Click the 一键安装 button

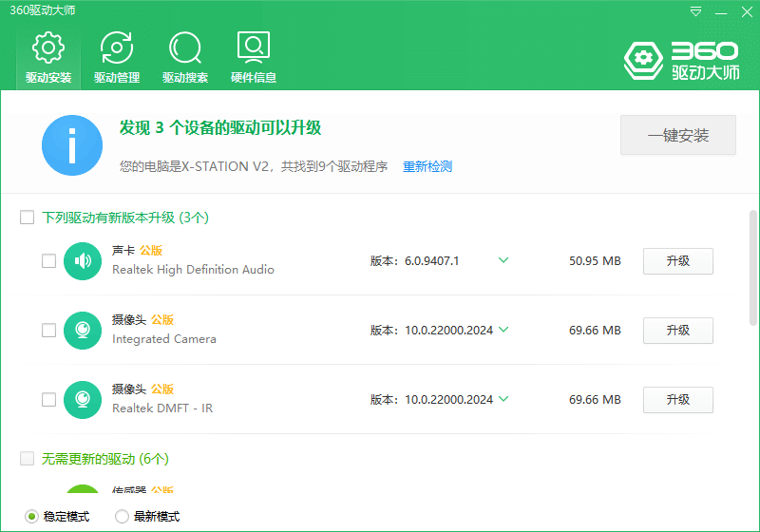(x=678, y=135)
